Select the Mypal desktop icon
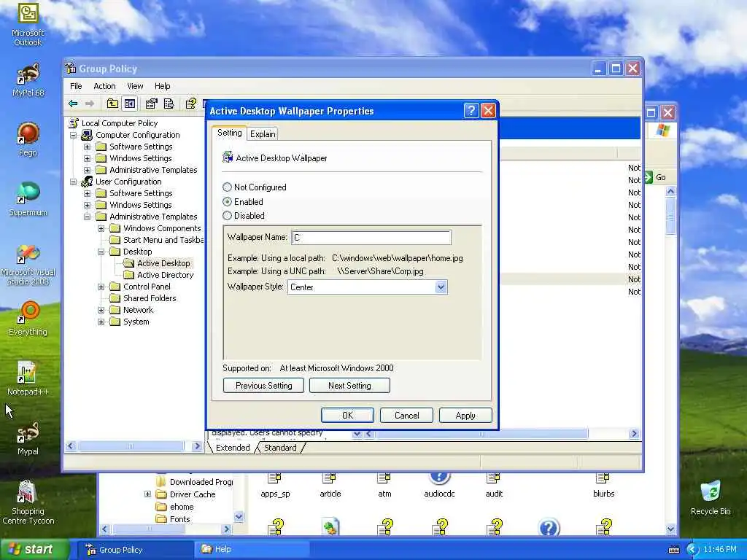747x560 pixels. pyautogui.click(x=28, y=438)
